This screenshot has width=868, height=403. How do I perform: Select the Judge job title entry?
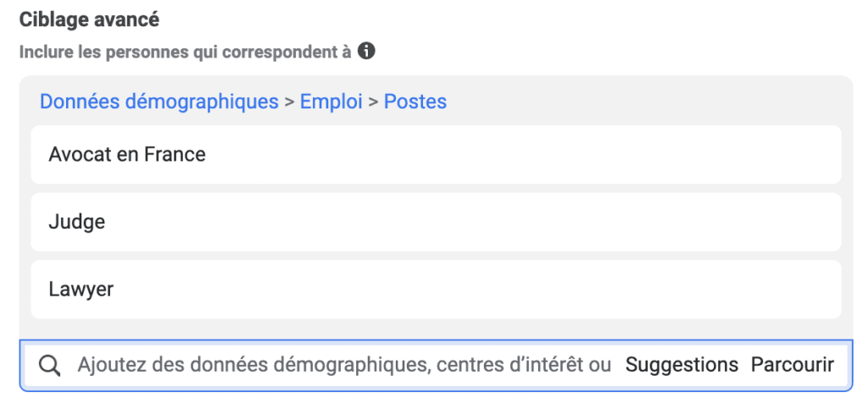[77, 222]
